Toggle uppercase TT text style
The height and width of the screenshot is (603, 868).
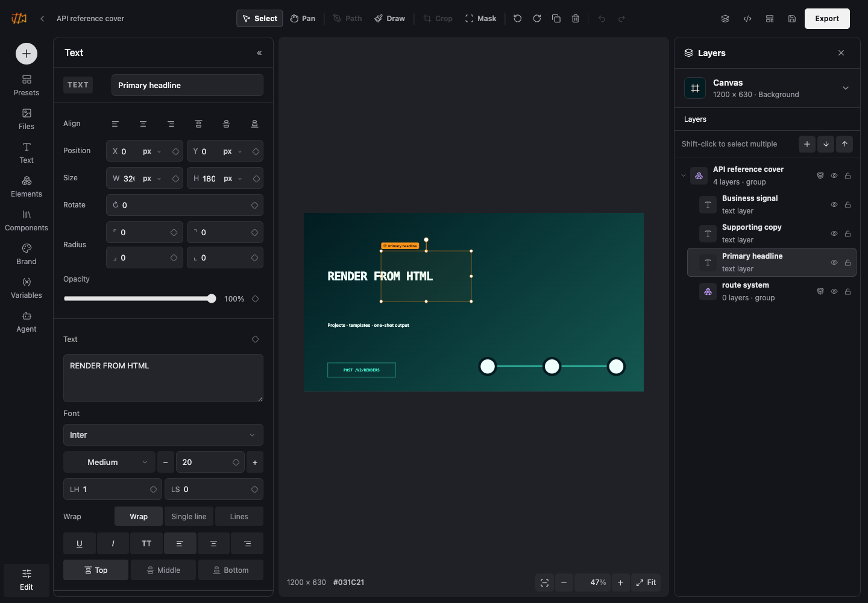point(146,543)
